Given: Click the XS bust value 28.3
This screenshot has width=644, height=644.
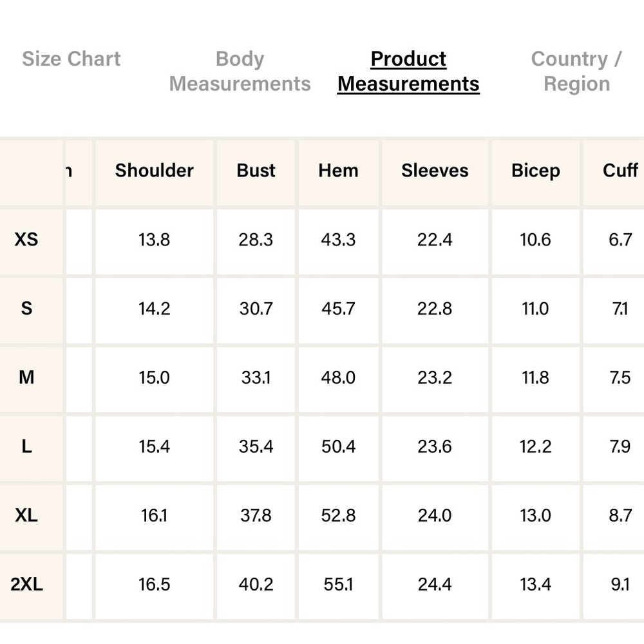Looking at the screenshot, I should [x=256, y=240].
